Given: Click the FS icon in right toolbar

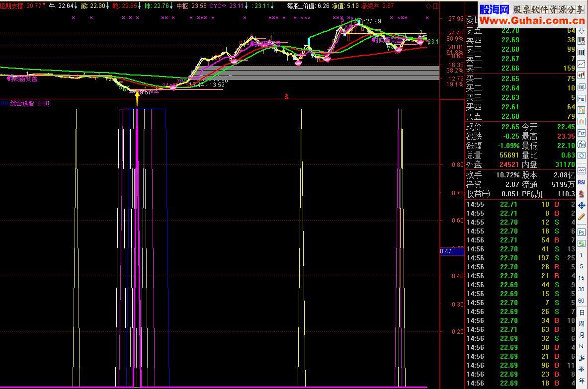Looking at the screenshot, I should coord(581,233).
